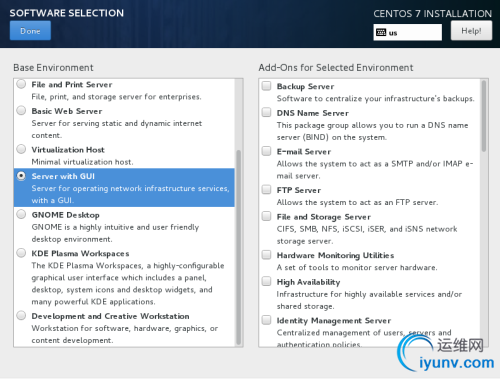Check Identity Management Server add-on
This screenshot has height=379, width=500.
(x=266, y=320)
